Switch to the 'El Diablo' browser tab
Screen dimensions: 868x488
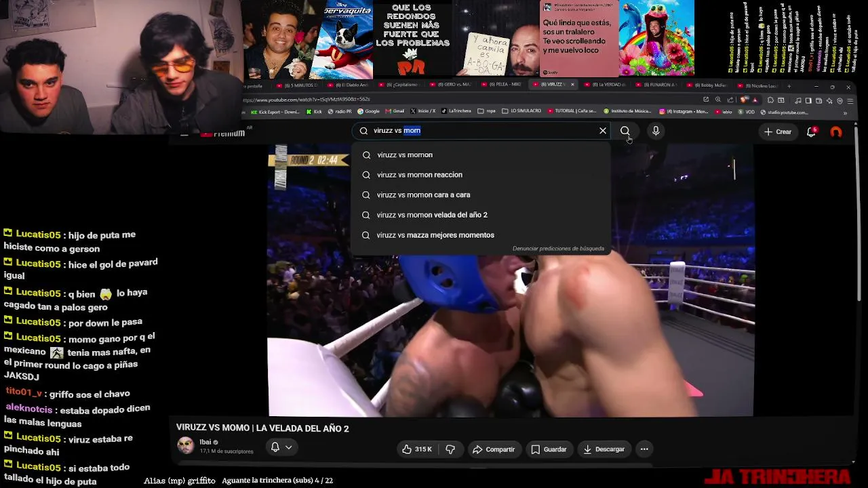pos(348,85)
